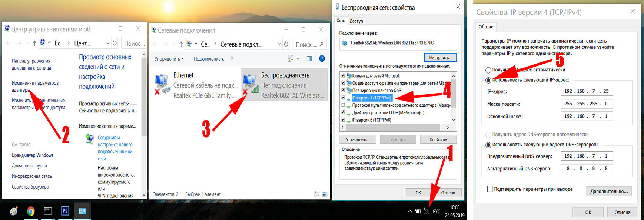
Task: Select Использовать следующие адреса DNS-серверов radio
Action: pyautogui.click(x=488, y=145)
